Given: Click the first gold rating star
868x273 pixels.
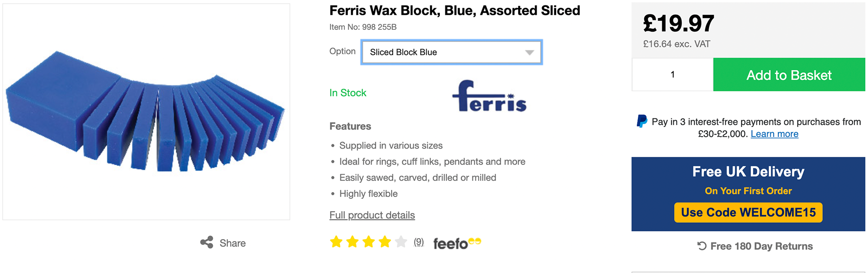Looking at the screenshot, I should 336,242.
